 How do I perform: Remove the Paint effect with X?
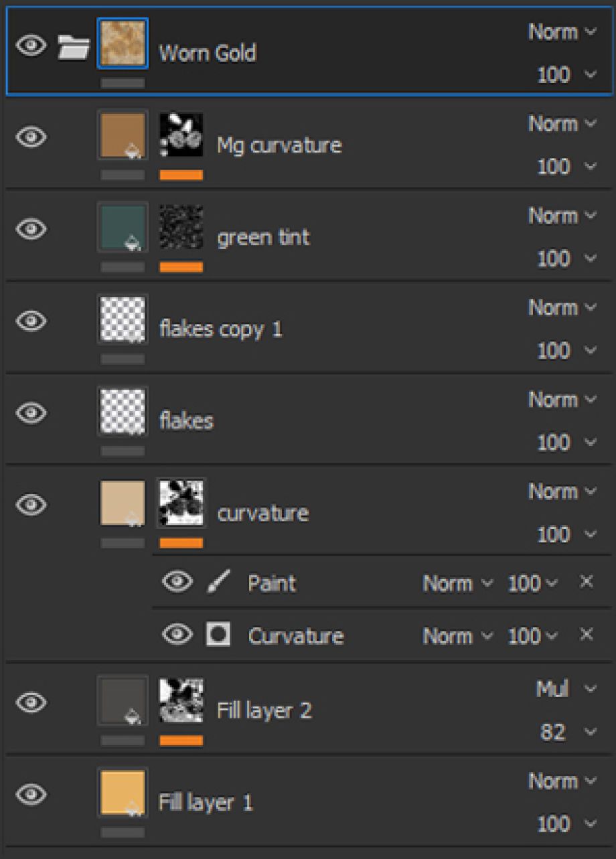tap(586, 582)
